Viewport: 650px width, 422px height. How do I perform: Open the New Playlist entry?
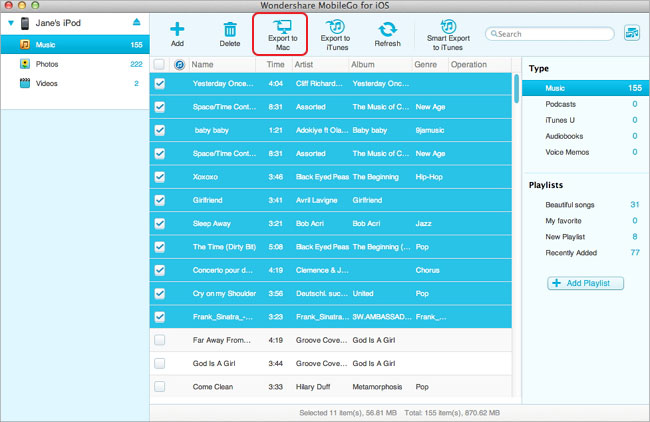point(585,237)
